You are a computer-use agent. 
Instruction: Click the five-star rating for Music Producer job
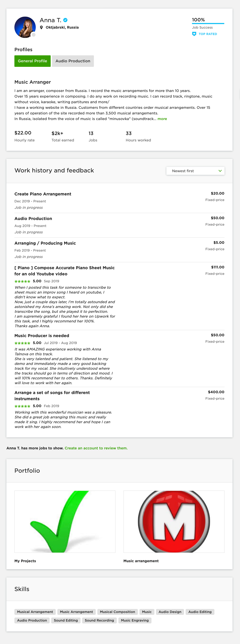22,343
